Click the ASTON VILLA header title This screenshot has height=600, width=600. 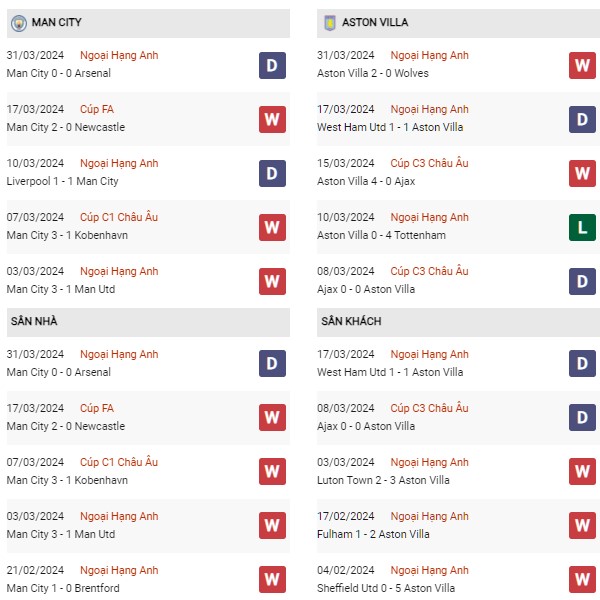375,23
